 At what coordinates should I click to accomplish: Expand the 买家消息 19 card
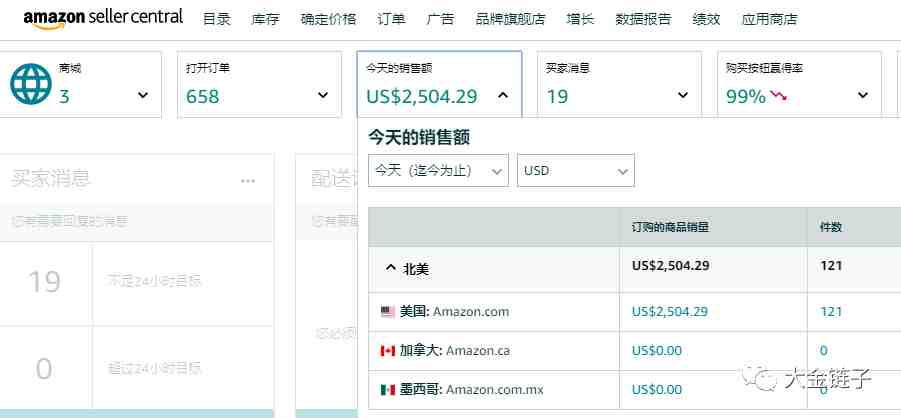(683, 95)
